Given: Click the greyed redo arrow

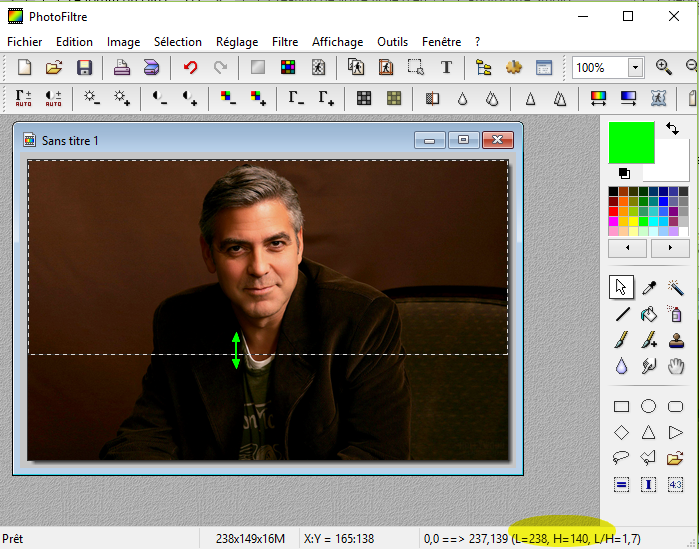Looking at the screenshot, I should point(220,68).
